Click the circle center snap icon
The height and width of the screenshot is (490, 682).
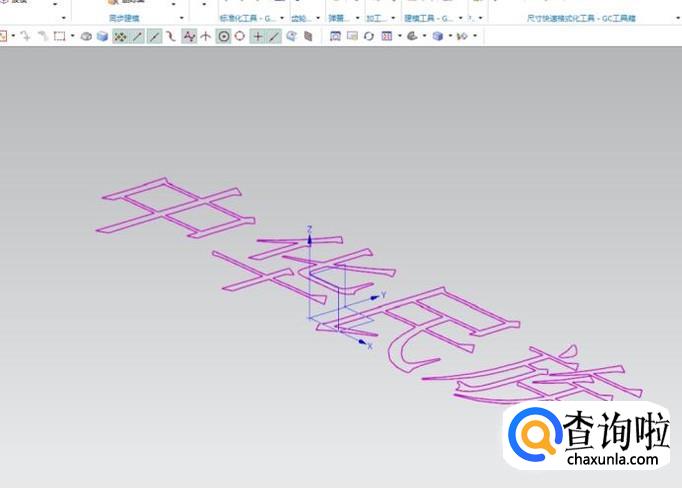point(224,36)
